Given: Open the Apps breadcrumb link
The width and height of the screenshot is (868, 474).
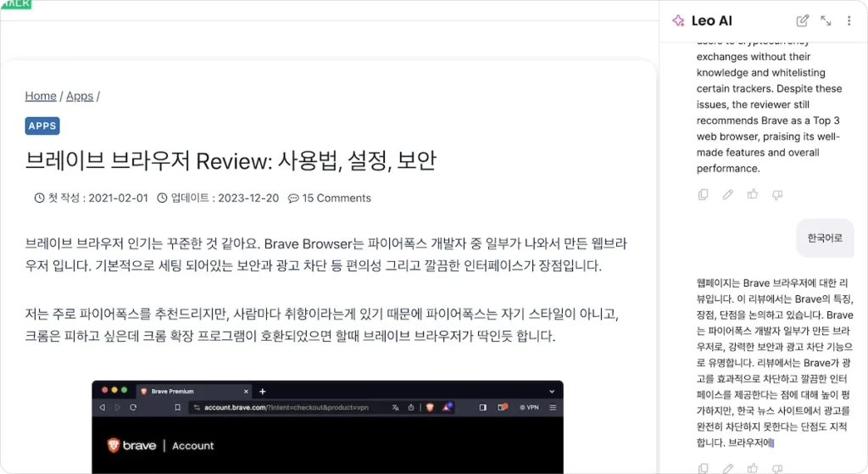Looking at the screenshot, I should pyautogui.click(x=80, y=96).
